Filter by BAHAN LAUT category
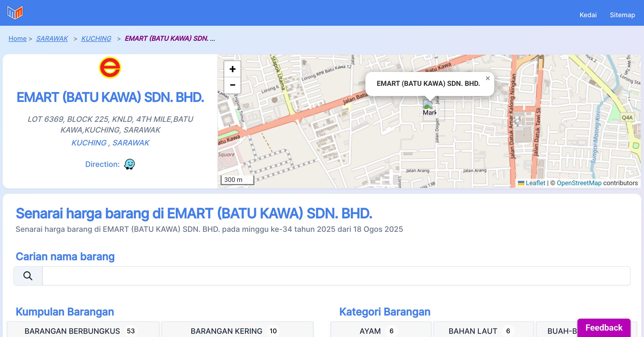This screenshot has width=644, height=337. pyautogui.click(x=483, y=331)
